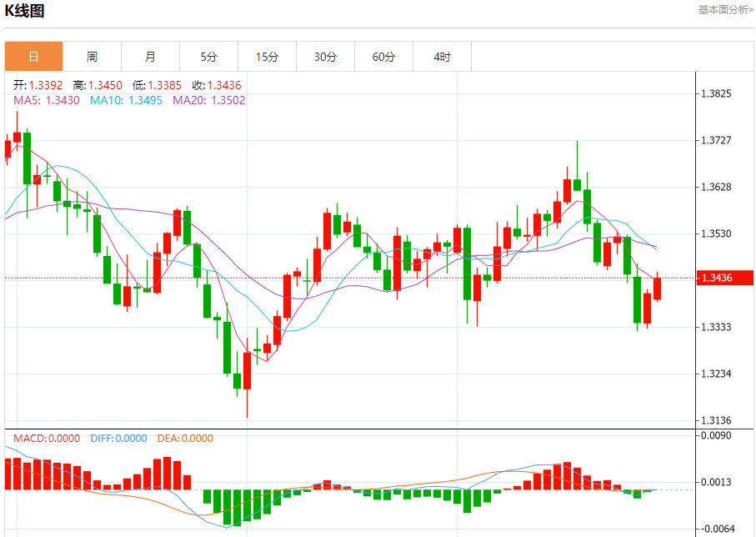The width and height of the screenshot is (756, 537).
Task: Click the K线图 title heading
Action: point(25,11)
